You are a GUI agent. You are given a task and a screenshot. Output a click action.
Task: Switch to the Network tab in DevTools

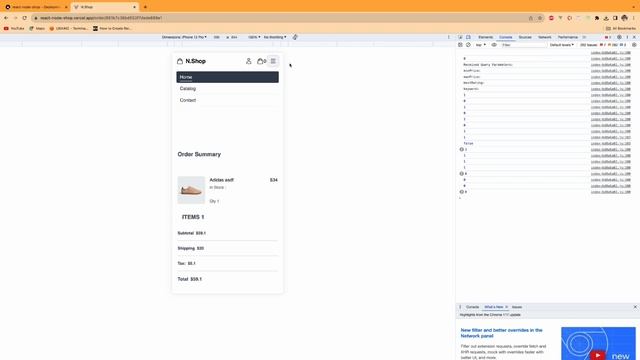click(544, 37)
